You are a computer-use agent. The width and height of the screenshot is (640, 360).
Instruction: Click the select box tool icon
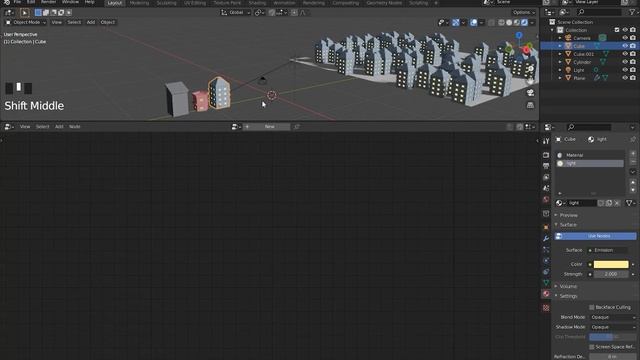(x=24, y=13)
